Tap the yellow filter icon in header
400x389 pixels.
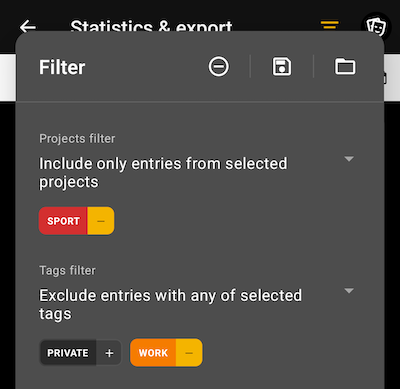pyautogui.click(x=329, y=25)
